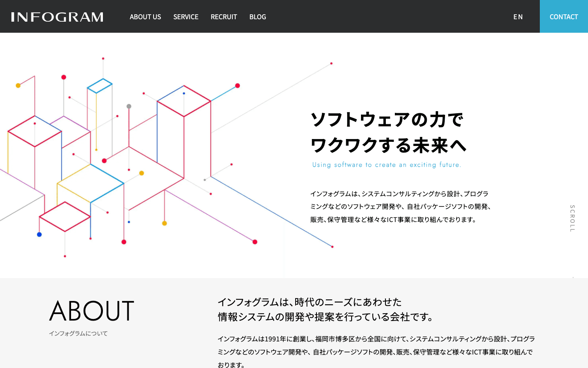Click the hero line 販売、保守管理など様々なICT事業

[394, 220]
